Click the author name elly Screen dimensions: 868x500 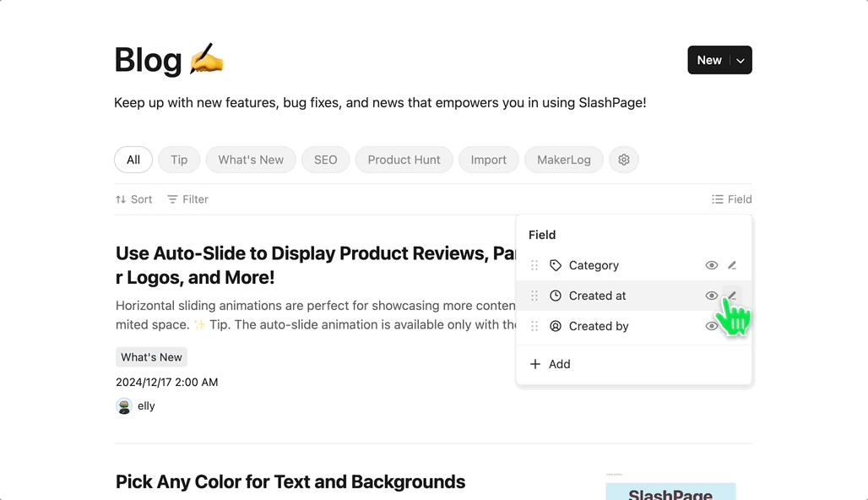[x=146, y=406]
